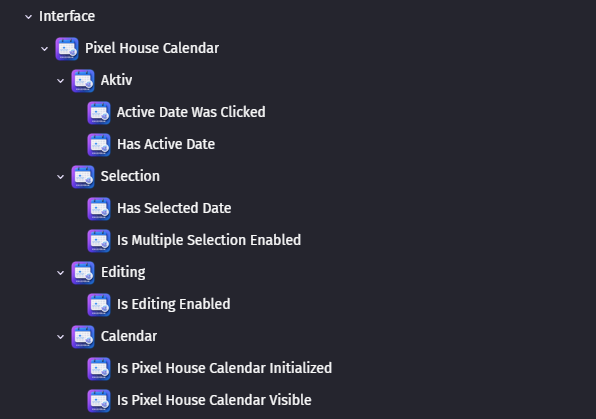Select Is Pixel House Calendar Initialized

(x=224, y=368)
